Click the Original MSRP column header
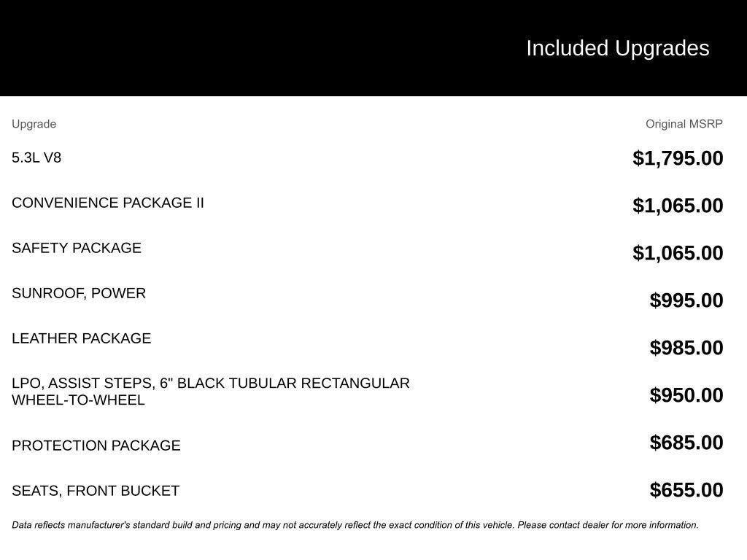This screenshot has height=560, width=747. pos(684,124)
